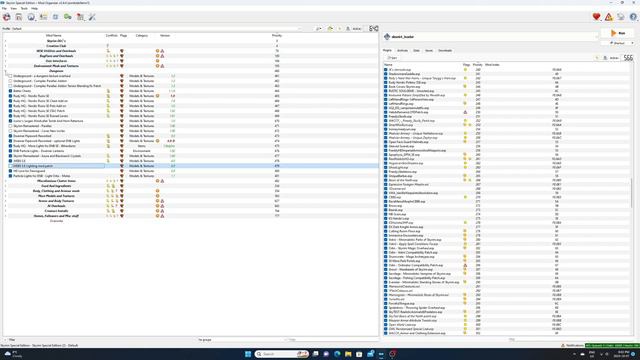This screenshot has width=640, height=360.
Task: Open the instance manager toolbar icon
Action: 7,17
